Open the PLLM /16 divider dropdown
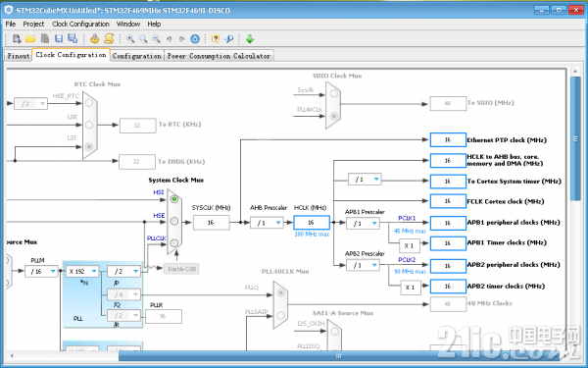The height and width of the screenshot is (368, 588). [x=41, y=271]
